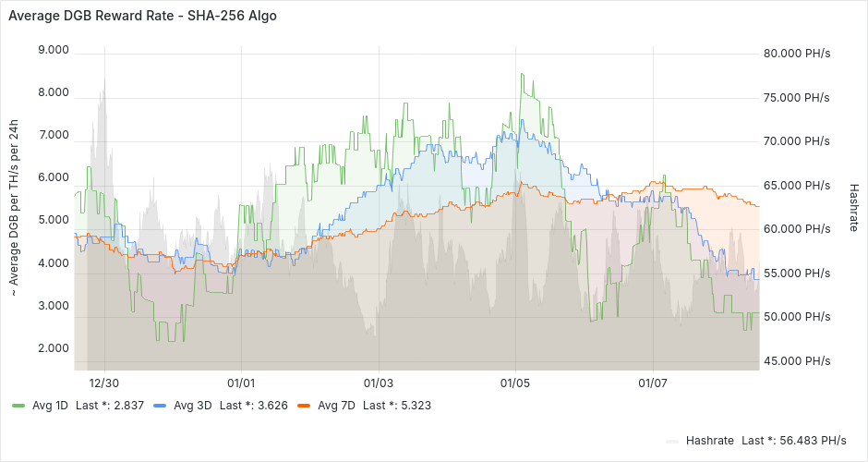Click the orange Avg 7D color swatch

(304, 405)
